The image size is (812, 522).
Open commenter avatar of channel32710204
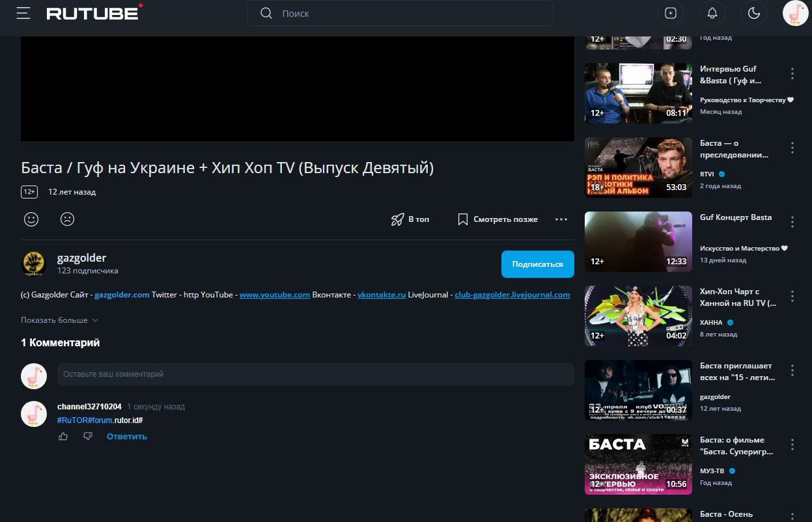[x=34, y=414]
